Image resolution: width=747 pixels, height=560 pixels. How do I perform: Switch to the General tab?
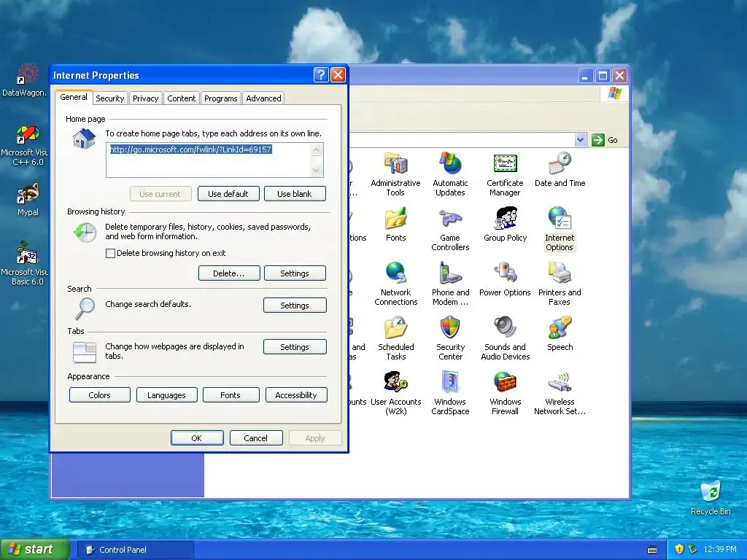[x=74, y=97]
